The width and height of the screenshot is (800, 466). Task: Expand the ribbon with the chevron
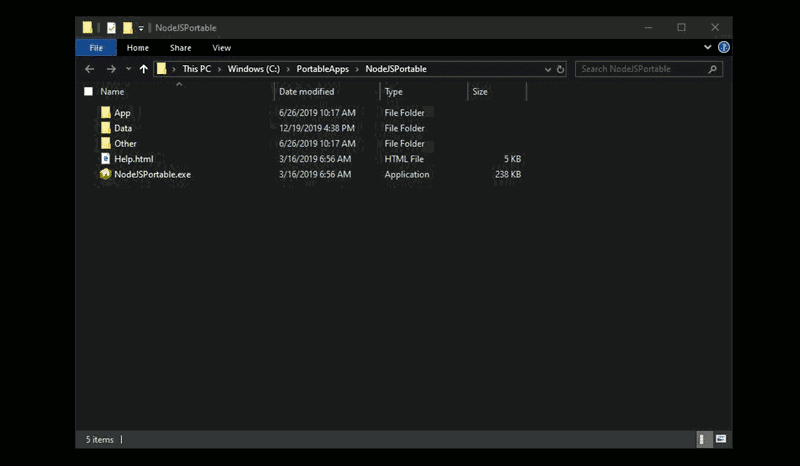click(x=708, y=47)
